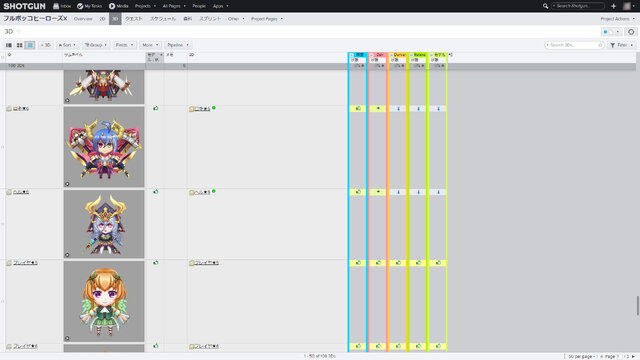The width and height of the screenshot is (640, 360).
Task: Switch to thumbnail grid view icon
Action: [x=19, y=45]
